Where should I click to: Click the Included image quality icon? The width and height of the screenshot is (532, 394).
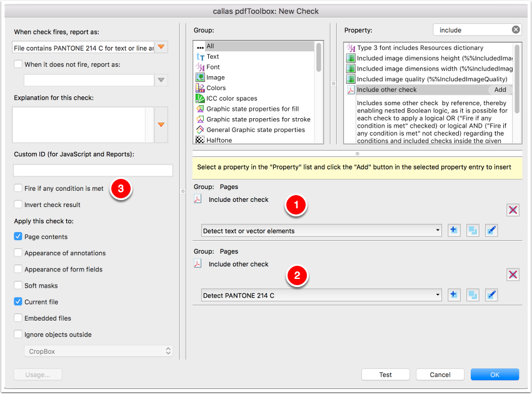351,79
